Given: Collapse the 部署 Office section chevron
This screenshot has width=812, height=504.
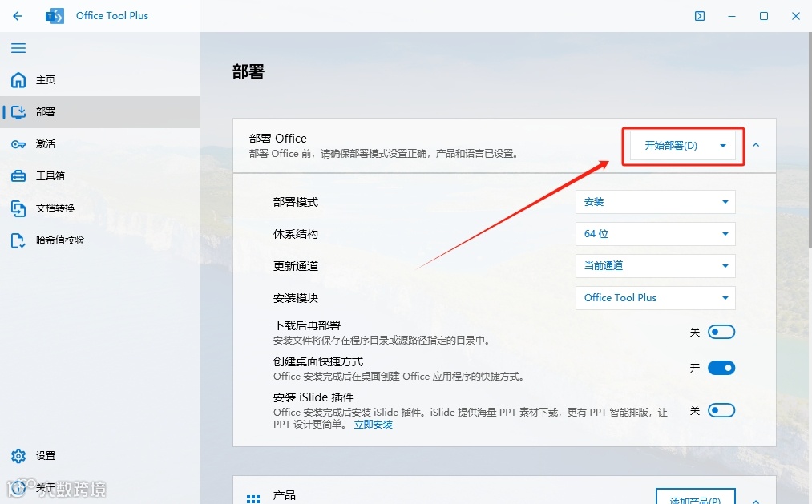Looking at the screenshot, I should [756, 145].
